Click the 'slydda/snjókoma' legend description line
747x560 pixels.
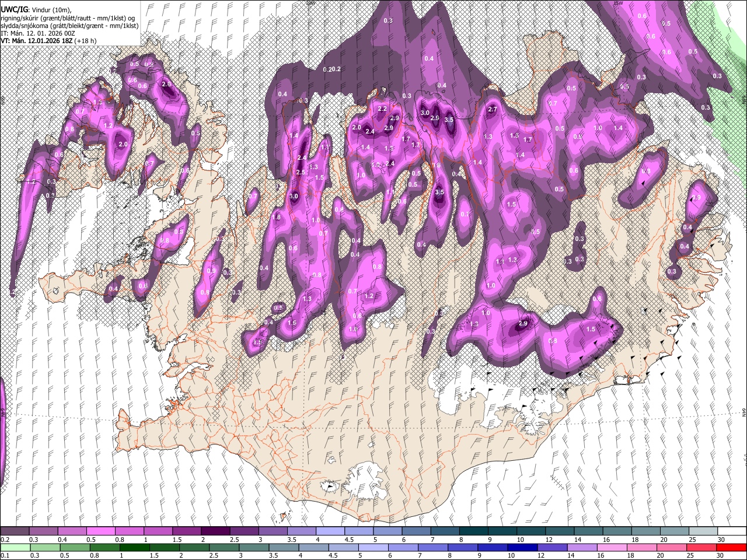[69, 26]
